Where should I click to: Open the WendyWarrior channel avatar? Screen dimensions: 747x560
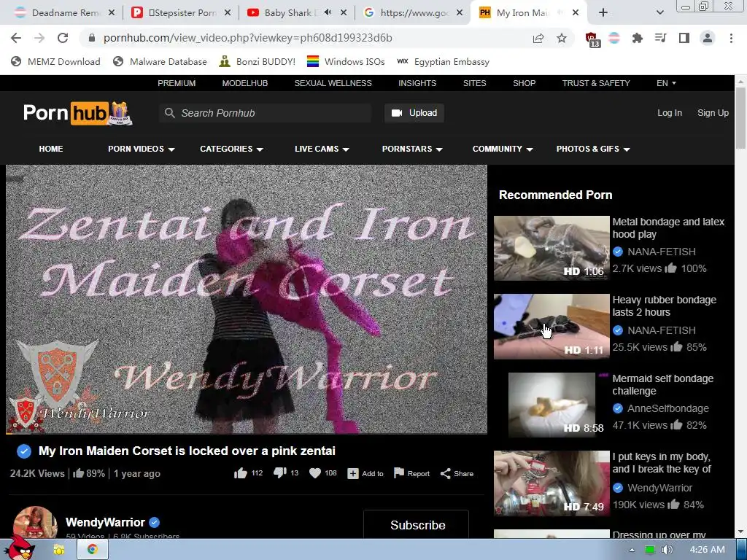(35, 523)
